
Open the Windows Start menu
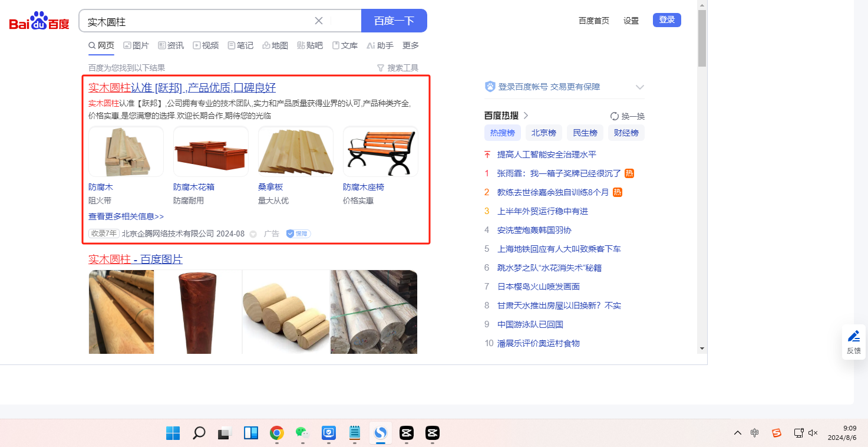pos(173,433)
